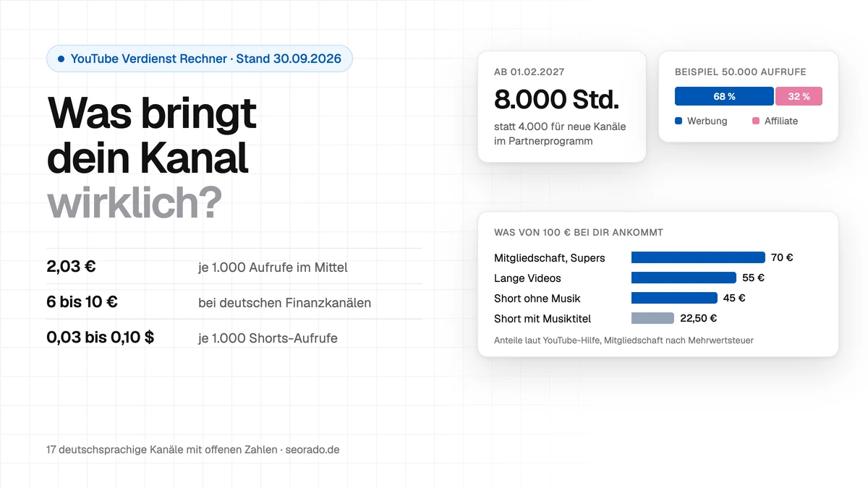This screenshot has width=868, height=488.
Task: Click the '55 €' value
Action: [753, 278]
